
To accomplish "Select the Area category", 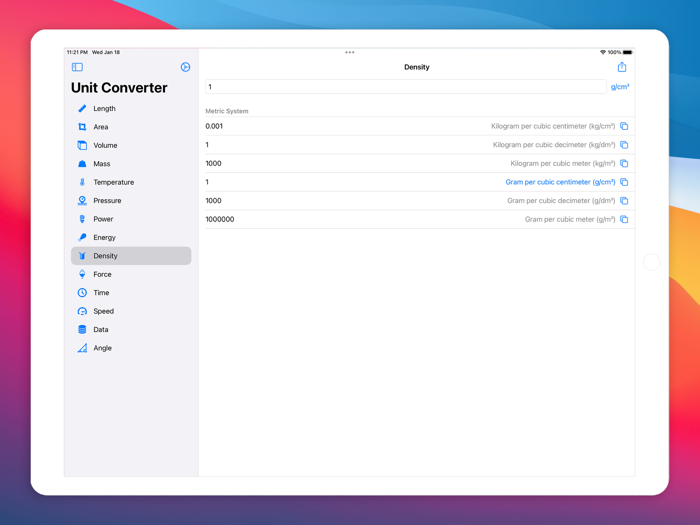I will click(x=131, y=127).
